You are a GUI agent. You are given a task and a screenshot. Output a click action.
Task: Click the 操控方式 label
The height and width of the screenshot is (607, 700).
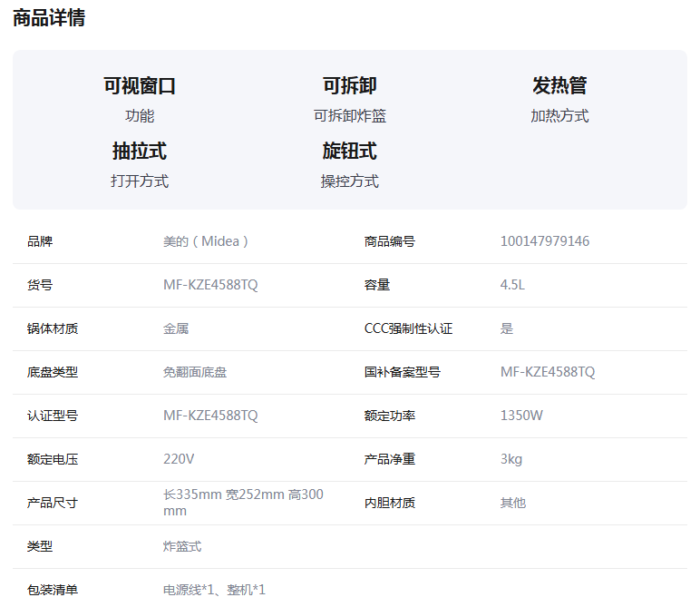(x=350, y=181)
